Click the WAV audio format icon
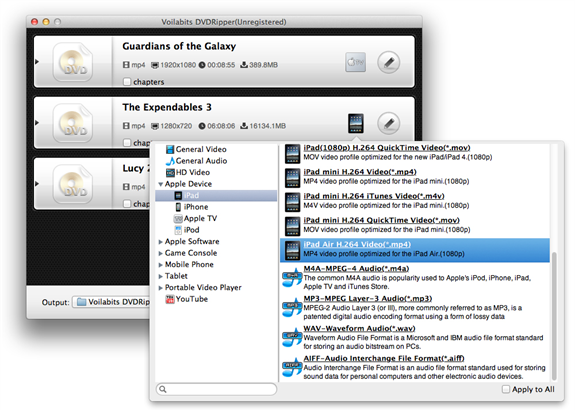 point(292,338)
